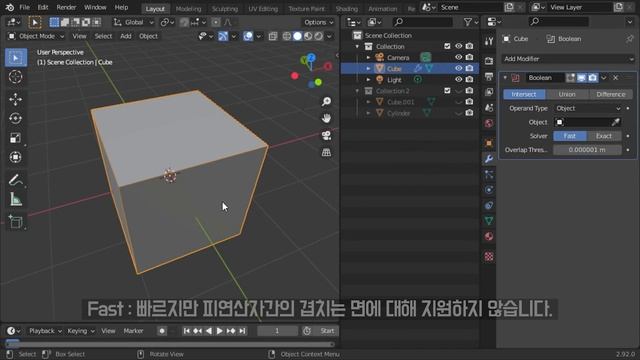Click the pin icon in properties header
This screenshot has height=360, width=640.
629,39
